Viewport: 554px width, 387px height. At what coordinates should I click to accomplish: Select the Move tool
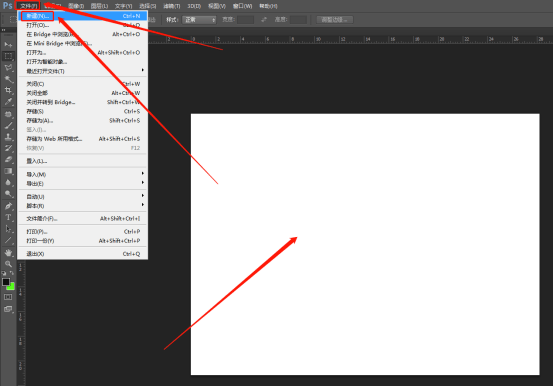pyautogui.click(x=8, y=45)
